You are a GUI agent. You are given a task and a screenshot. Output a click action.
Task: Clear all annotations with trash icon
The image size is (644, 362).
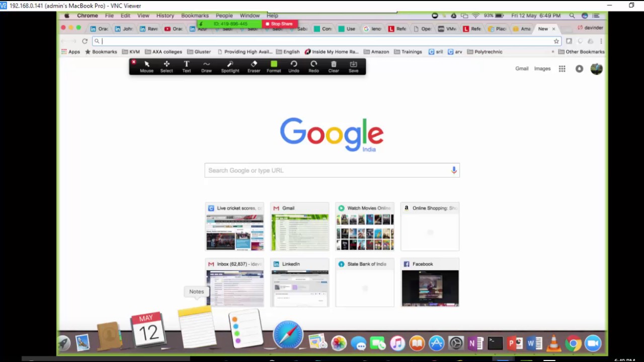(334, 66)
